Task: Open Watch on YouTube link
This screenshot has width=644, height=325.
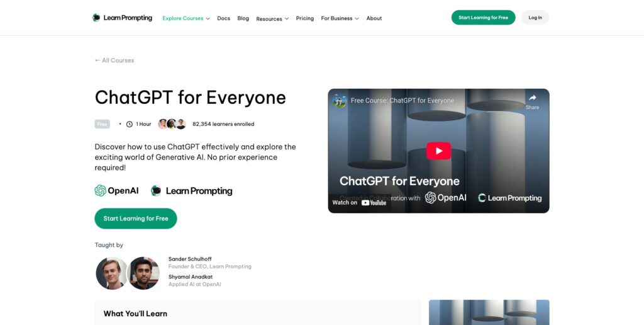Action: coord(359,202)
